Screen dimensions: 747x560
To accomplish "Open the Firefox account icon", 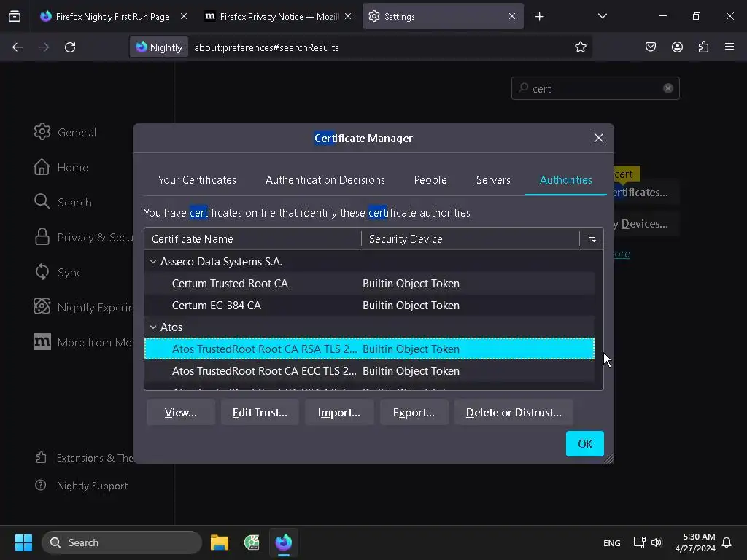I will (677, 47).
